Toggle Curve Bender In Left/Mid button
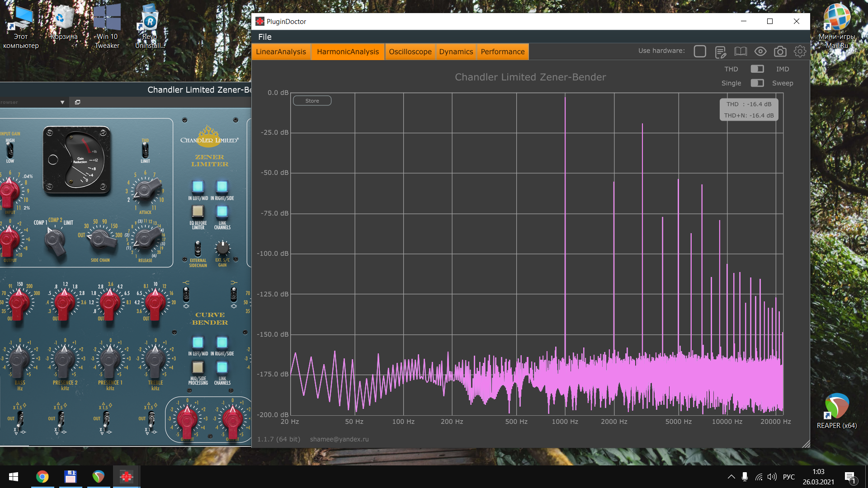 tap(198, 342)
